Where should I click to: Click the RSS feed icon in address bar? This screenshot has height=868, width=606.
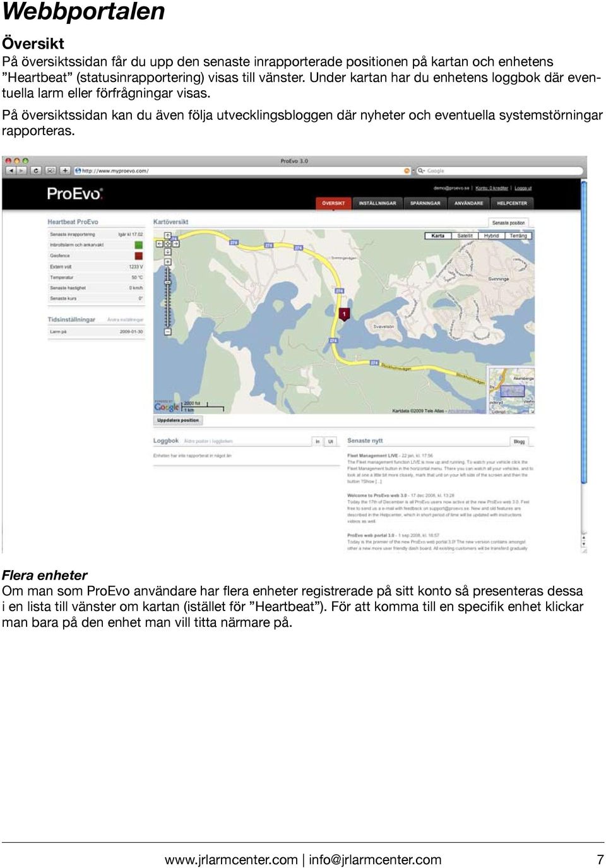[407, 170]
